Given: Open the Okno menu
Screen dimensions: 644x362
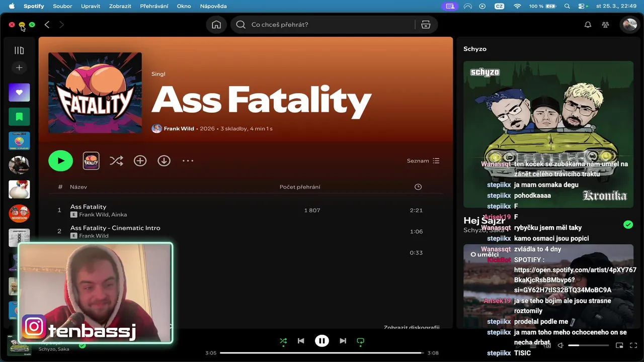Looking at the screenshot, I should 185,6.
